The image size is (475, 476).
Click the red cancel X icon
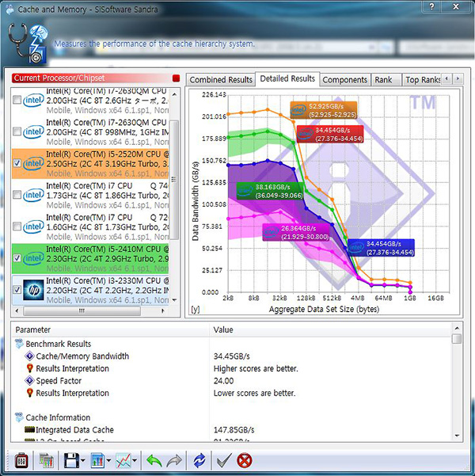(245, 460)
